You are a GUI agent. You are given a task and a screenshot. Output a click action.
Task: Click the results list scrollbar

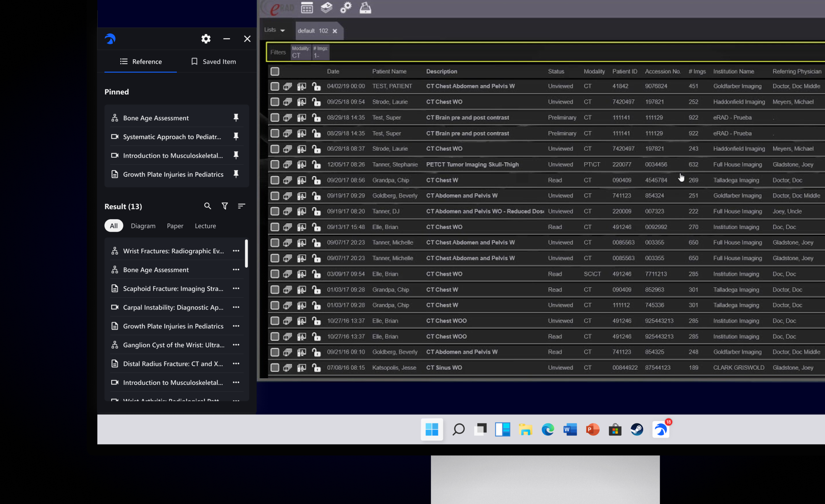point(246,254)
